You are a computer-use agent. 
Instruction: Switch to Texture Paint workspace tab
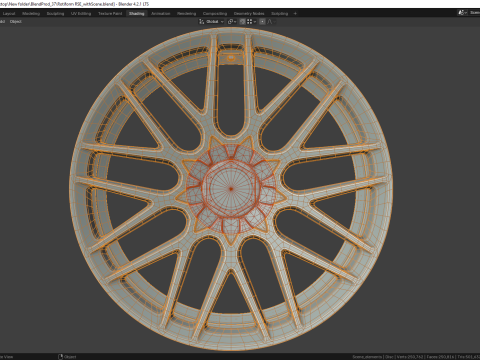[110, 14]
